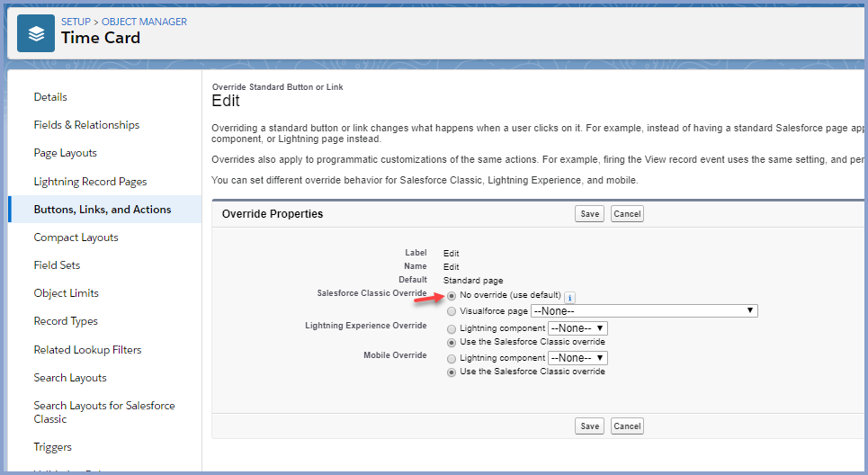Select Lightning component radio under Lightning Experience Override

[452, 329]
